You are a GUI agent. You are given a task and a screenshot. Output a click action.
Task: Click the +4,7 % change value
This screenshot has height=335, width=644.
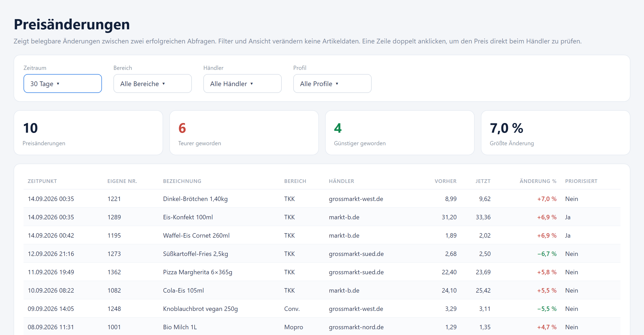coord(547,327)
